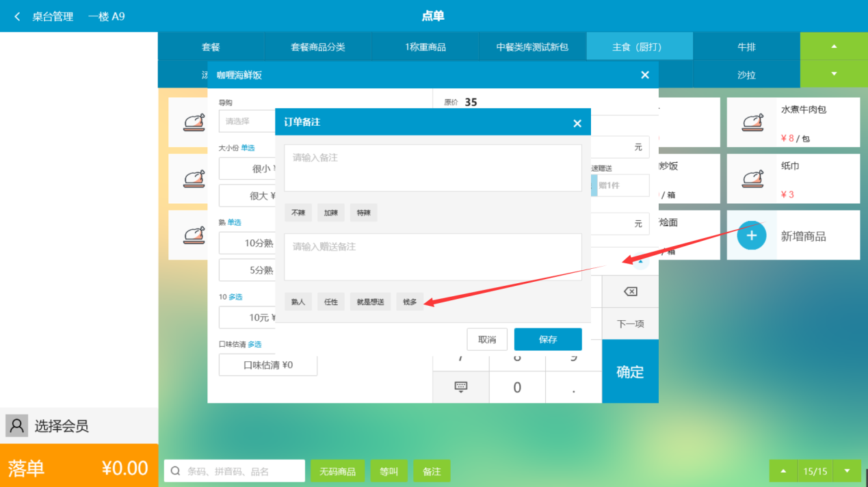
Task: Switch to the 牛排 category tab
Action: point(747,47)
